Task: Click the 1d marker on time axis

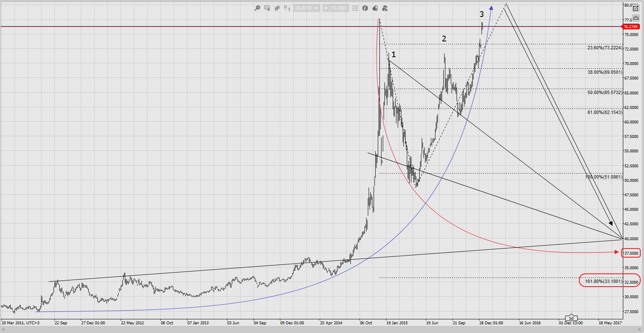Action: point(571,318)
